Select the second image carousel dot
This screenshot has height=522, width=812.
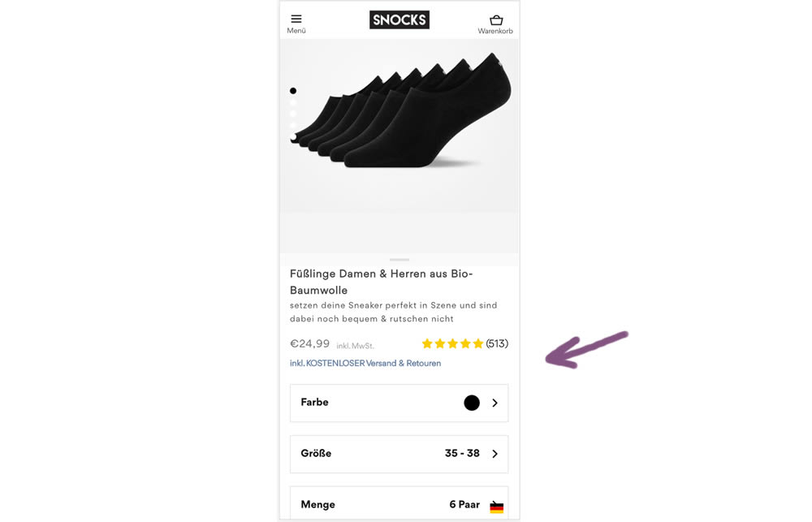(x=293, y=102)
